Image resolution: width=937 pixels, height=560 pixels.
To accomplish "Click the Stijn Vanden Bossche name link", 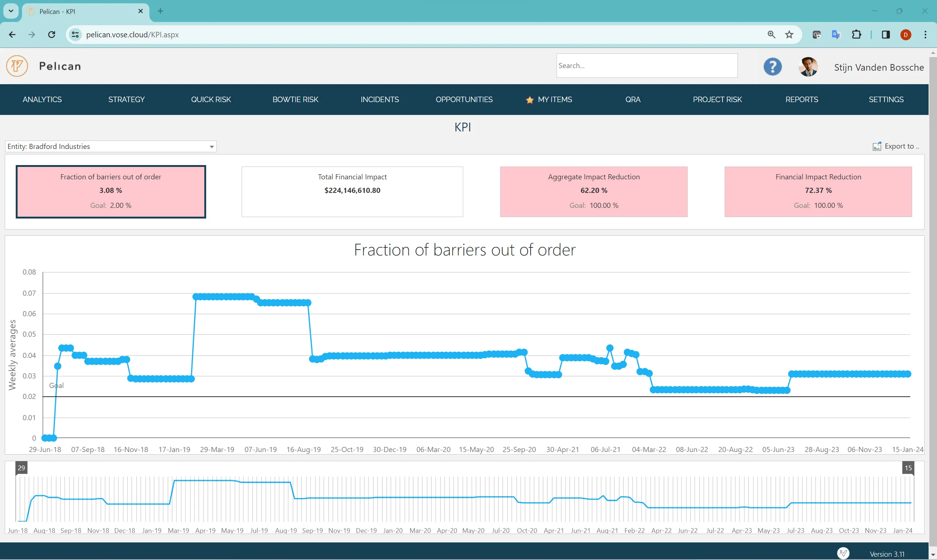I will (878, 67).
